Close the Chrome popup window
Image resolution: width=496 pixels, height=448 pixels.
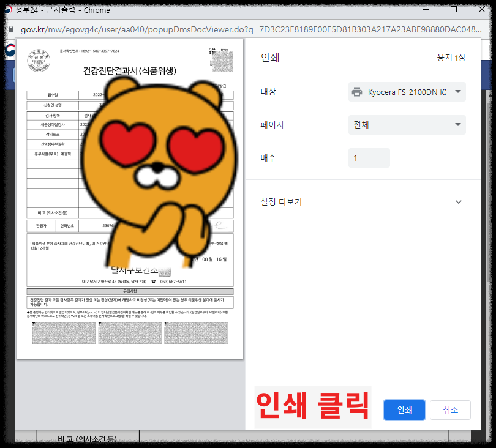click(x=482, y=9)
